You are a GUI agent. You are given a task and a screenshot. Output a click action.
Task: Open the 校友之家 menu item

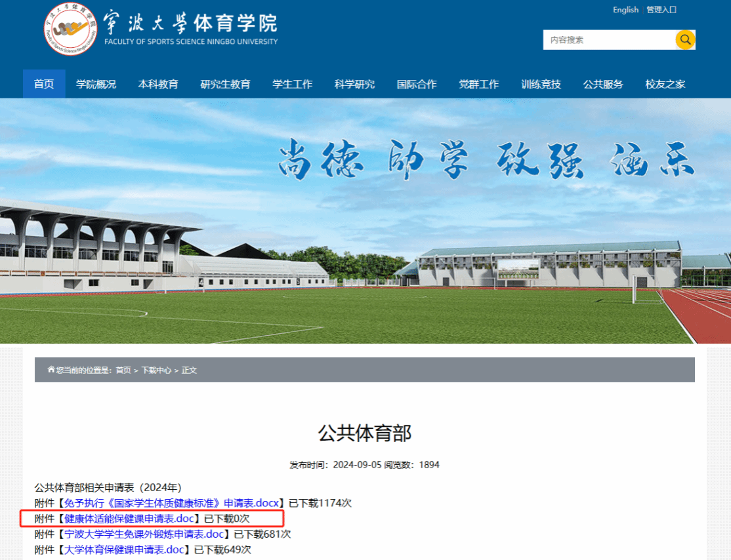coord(665,84)
